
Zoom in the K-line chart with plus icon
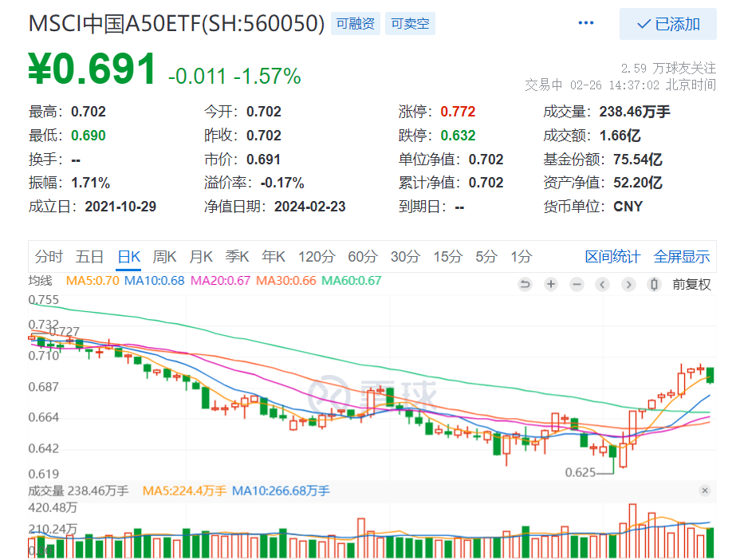[x=551, y=284]
